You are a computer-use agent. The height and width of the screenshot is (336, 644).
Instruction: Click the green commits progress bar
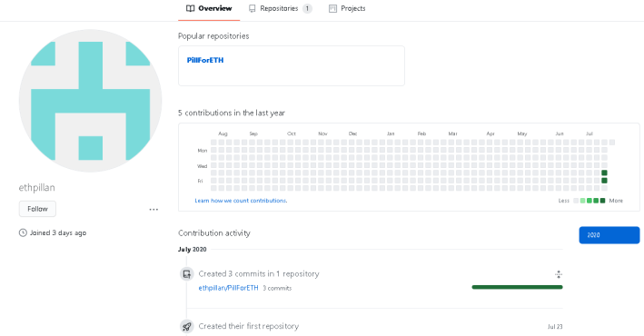pyautogui.click(x=517, y=287)
